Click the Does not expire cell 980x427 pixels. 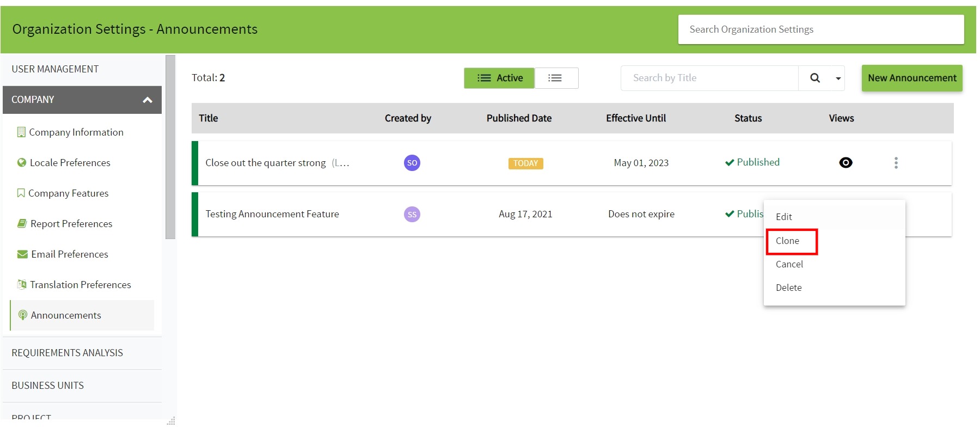[x=641, y=214]
